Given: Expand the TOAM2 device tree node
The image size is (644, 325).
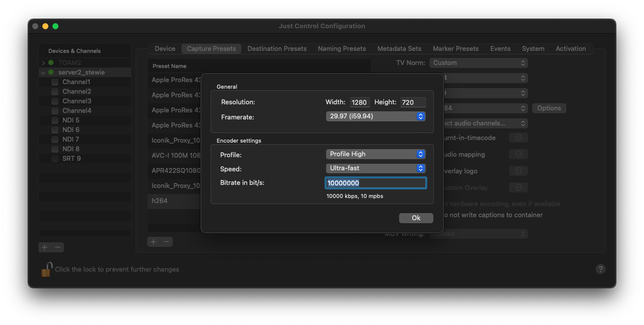Looking at the screenshot, I should click(x=43, y=63).
